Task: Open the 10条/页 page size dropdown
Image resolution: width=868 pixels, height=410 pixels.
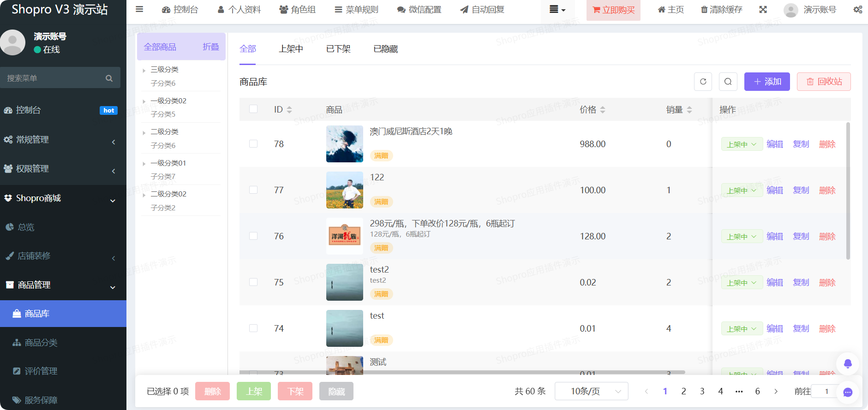Action: 591,391
